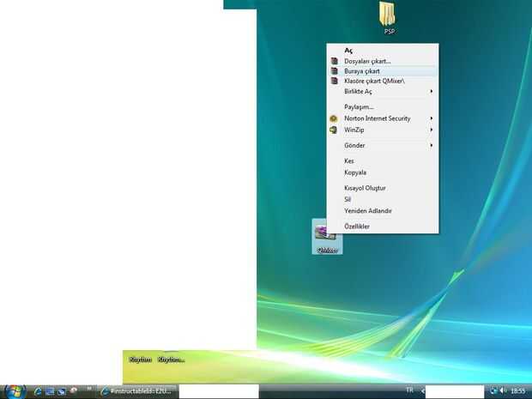The image size is (532, 399).
Task: Click the TR language bar indicator
Action: [x=409, y=390]
